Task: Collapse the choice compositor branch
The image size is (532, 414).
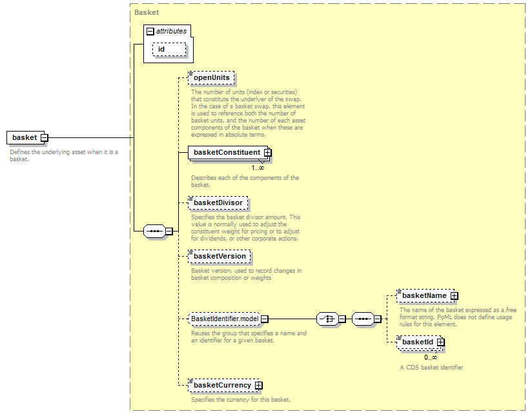Action: (x=342, y=319)
